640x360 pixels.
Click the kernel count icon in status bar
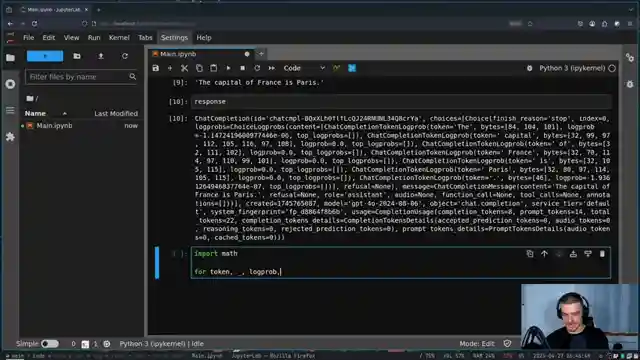coord(107,344)
